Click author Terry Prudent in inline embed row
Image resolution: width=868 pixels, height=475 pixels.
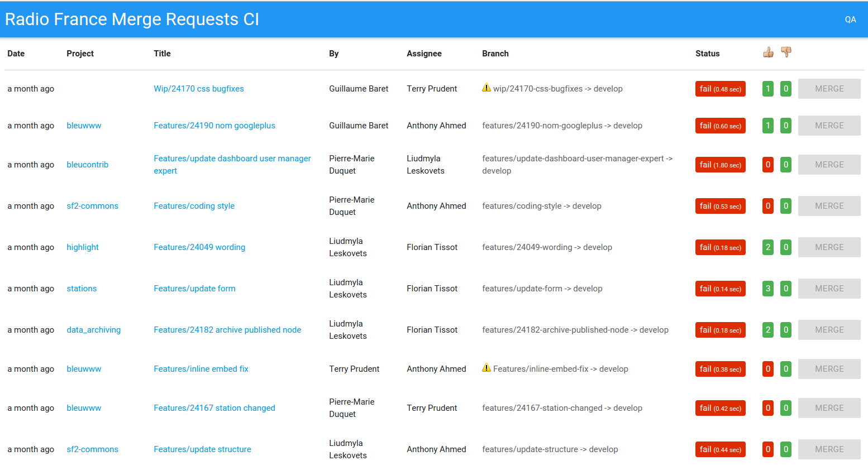point(354,369)
